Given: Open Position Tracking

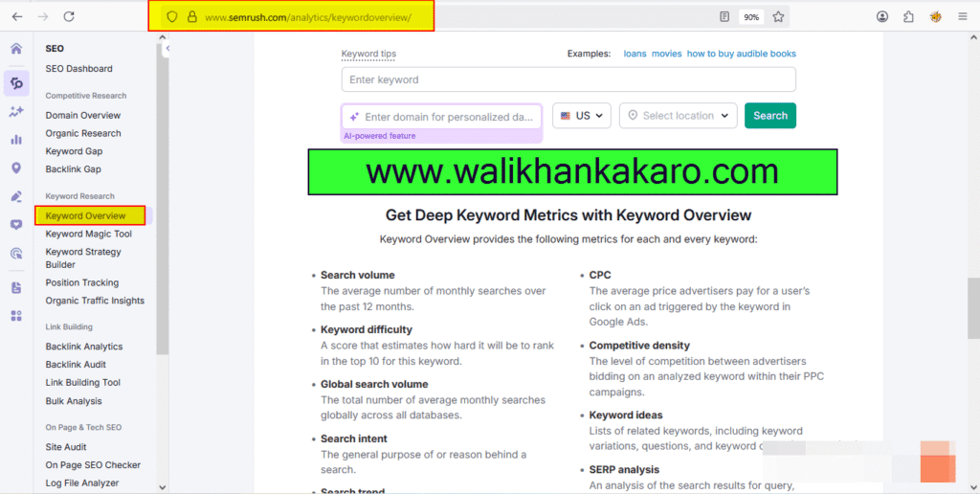Looking at the screenshot, I should [82, 282].
